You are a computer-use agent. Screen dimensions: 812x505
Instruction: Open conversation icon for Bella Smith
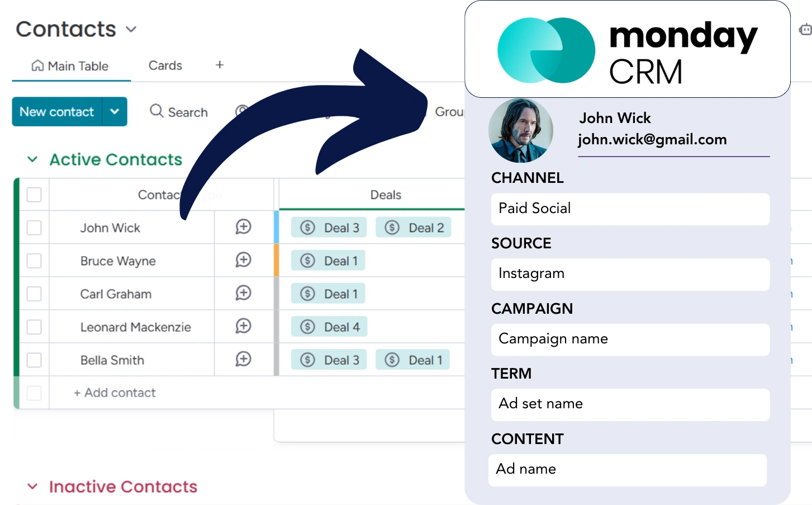(x=243, y=358)
